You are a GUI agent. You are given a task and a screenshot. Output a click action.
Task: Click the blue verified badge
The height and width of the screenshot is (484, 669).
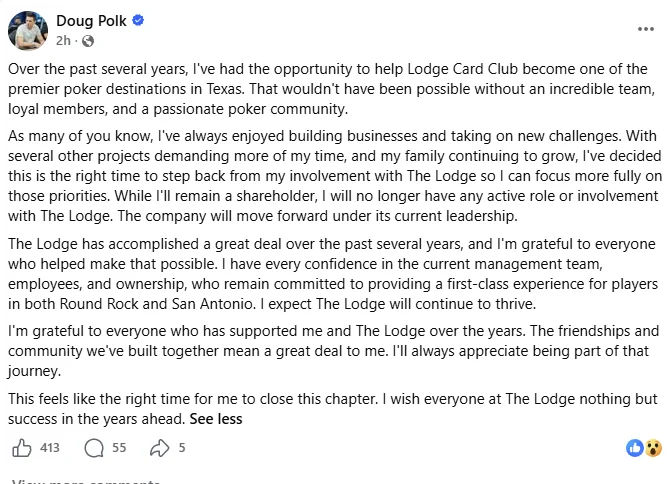pos(138,20)
